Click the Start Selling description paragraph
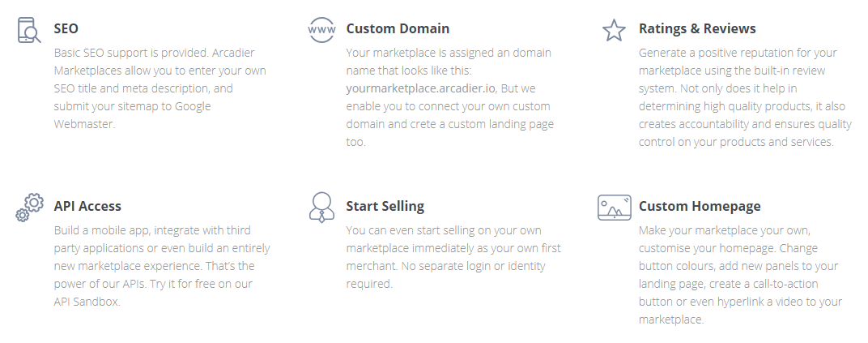 453,256
